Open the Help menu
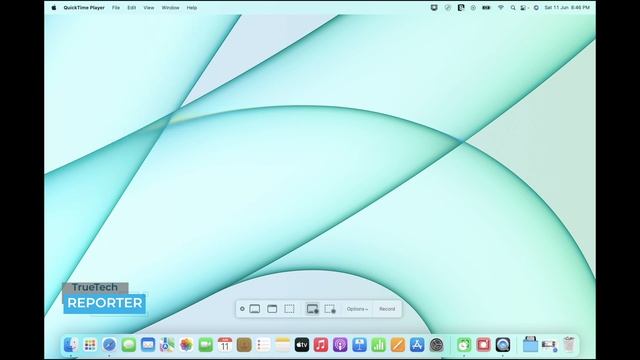 tap(192, 7)
